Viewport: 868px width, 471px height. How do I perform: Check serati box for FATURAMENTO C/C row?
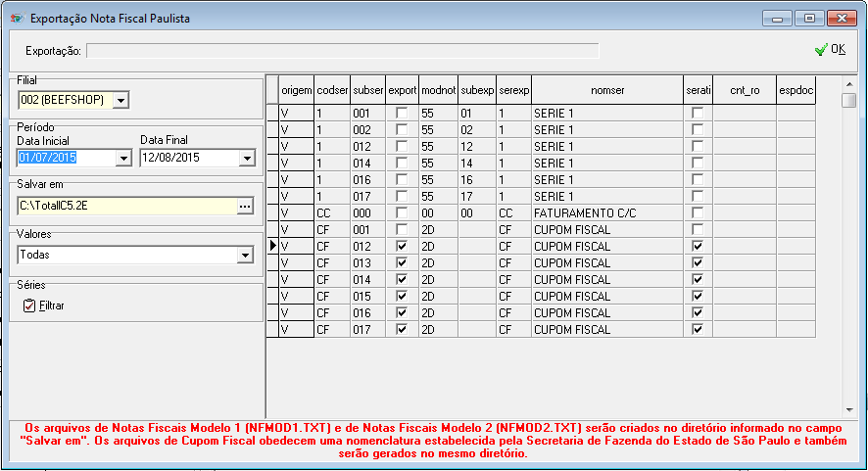698,213
